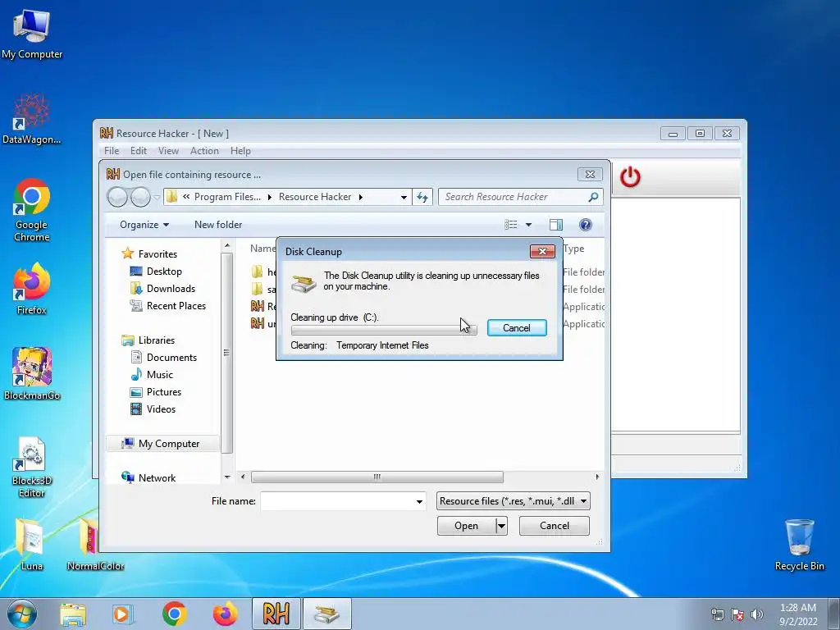Open the View menu in Resource Hacker

point(168,151)
